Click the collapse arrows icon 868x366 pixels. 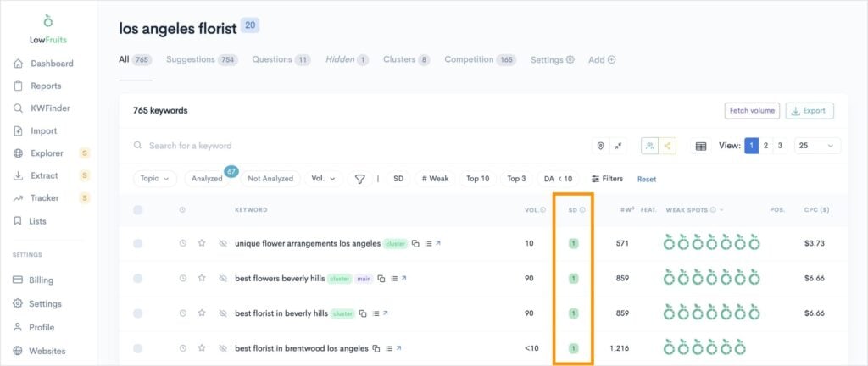tap(619, 146)
